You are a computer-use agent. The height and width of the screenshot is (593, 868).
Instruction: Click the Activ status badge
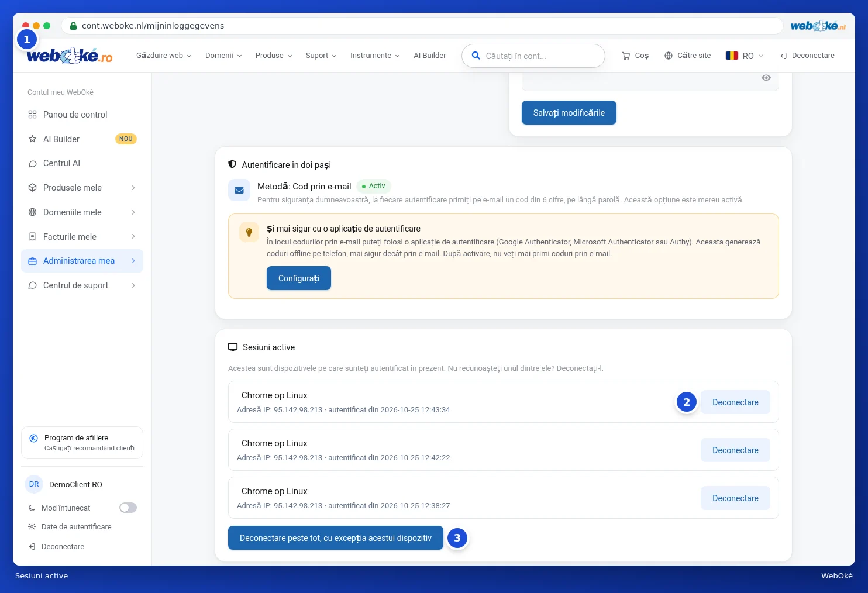(373, 186)
